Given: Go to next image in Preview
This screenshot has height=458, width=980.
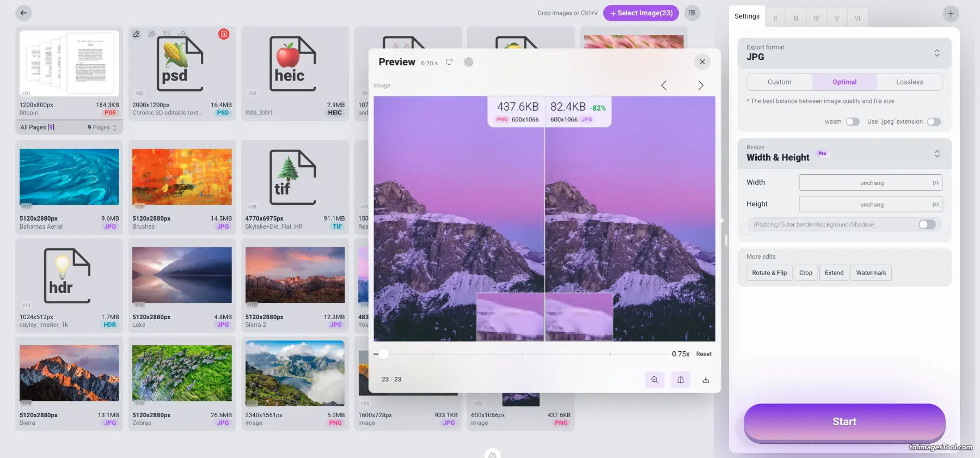Looking at the screenshot, I should 701,85.
